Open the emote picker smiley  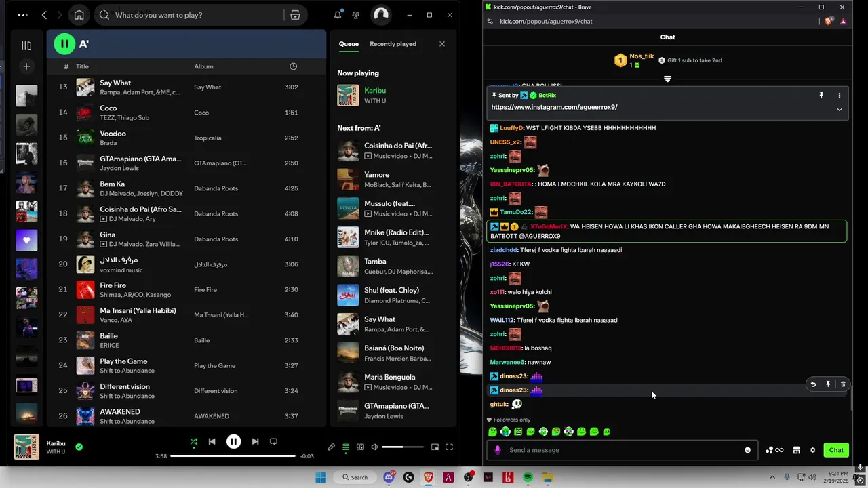[x=748, y=450]
